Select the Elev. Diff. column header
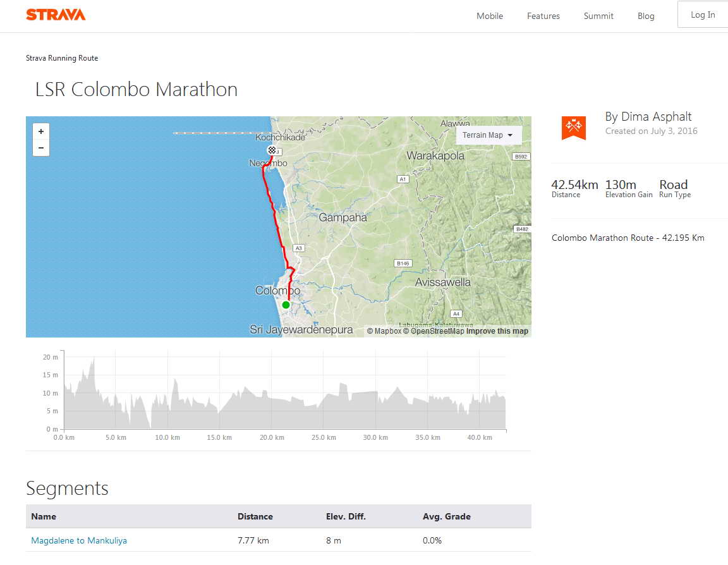Image resolution: width=728 pixels, height=565 pixels. [346, 516]
